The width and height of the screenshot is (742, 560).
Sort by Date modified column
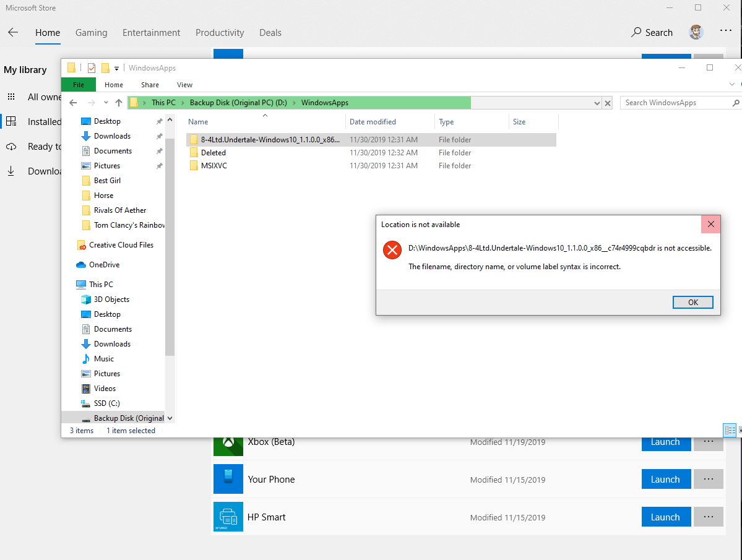pyautogui.click(x=373, y=121)
